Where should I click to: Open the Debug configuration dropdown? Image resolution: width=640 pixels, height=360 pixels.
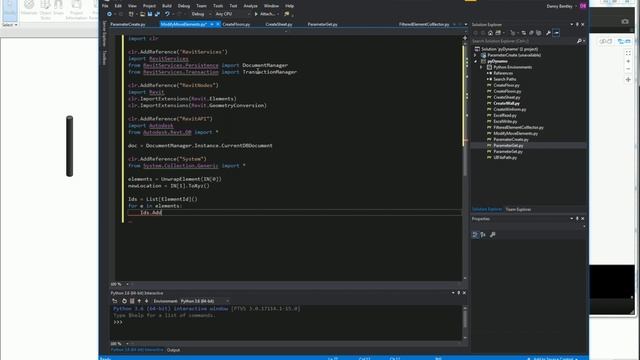[201, 14]
